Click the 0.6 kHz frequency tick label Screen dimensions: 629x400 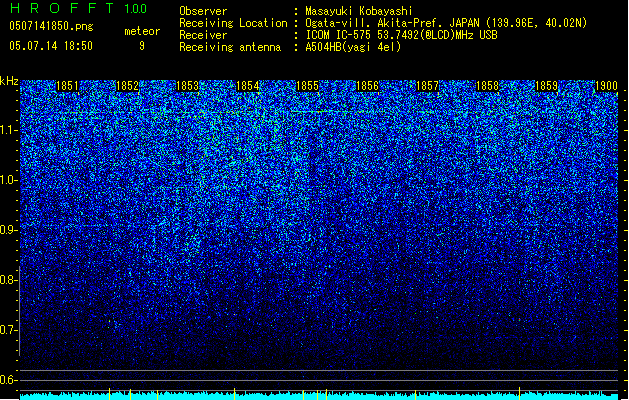click(7, 380)
